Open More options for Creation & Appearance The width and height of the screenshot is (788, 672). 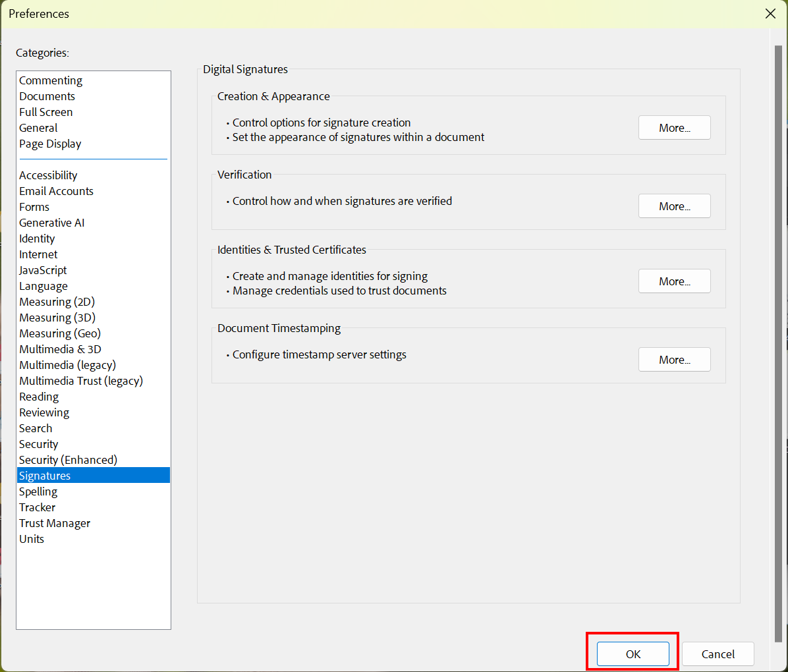pos(674,127)
